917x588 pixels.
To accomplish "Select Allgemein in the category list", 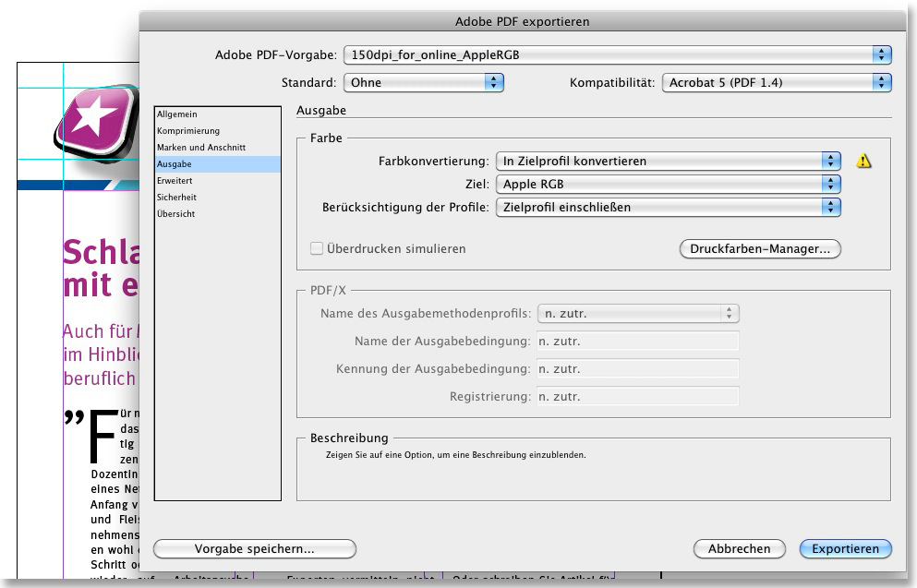I will (218, 114).
